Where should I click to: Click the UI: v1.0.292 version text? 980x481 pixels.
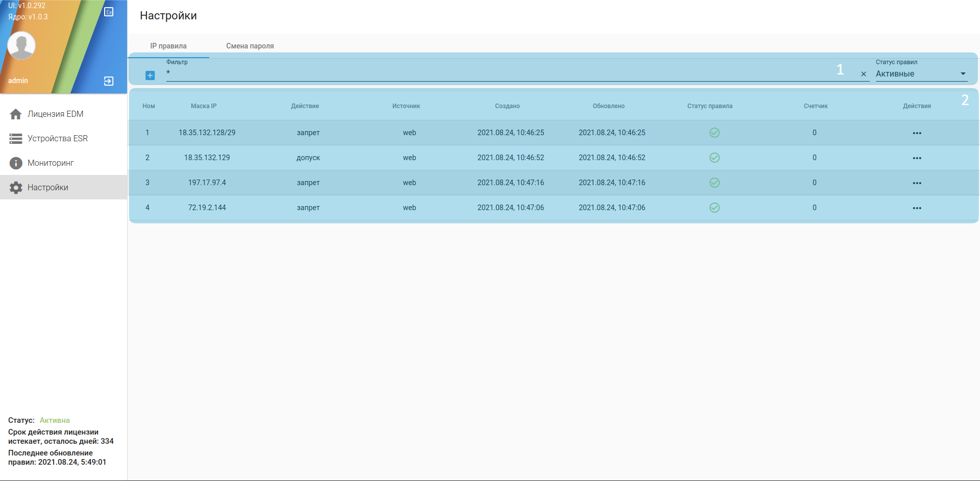[27, 6]
